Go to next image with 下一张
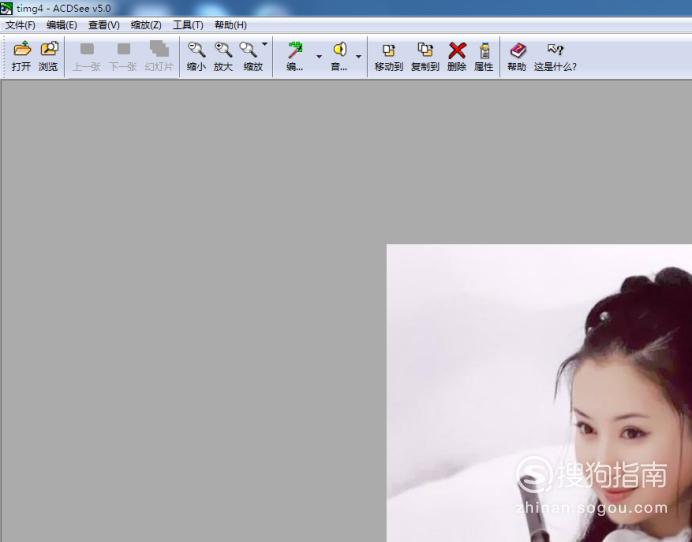 click(123, 56)
